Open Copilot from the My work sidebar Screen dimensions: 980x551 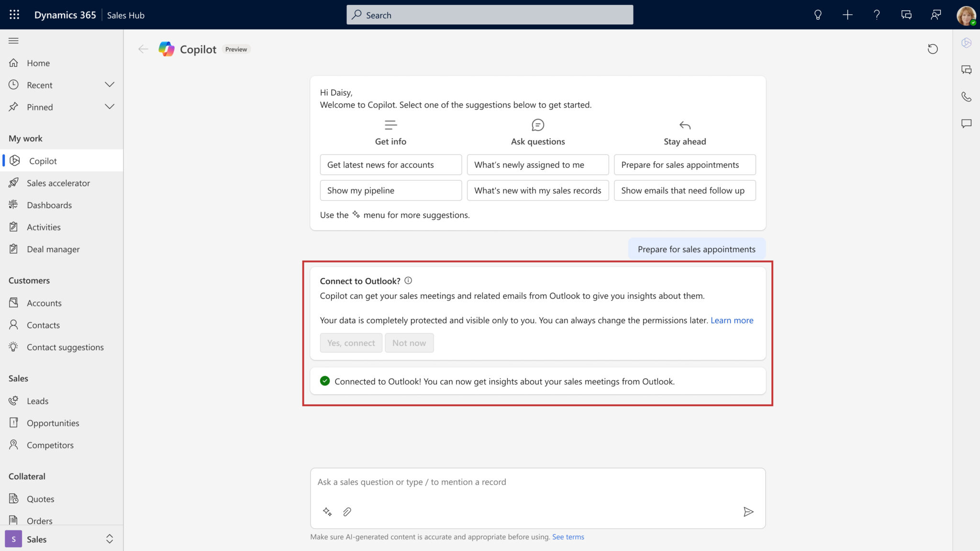pyautogui.click(x=43, y=161)
